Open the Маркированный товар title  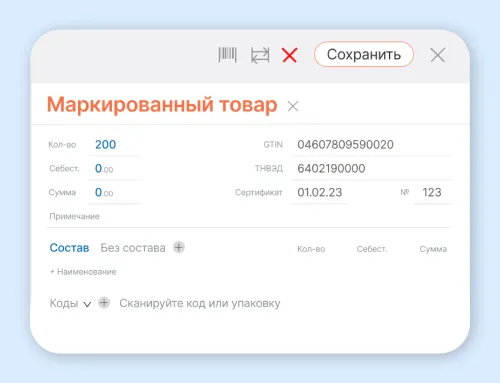pos(162,105)
